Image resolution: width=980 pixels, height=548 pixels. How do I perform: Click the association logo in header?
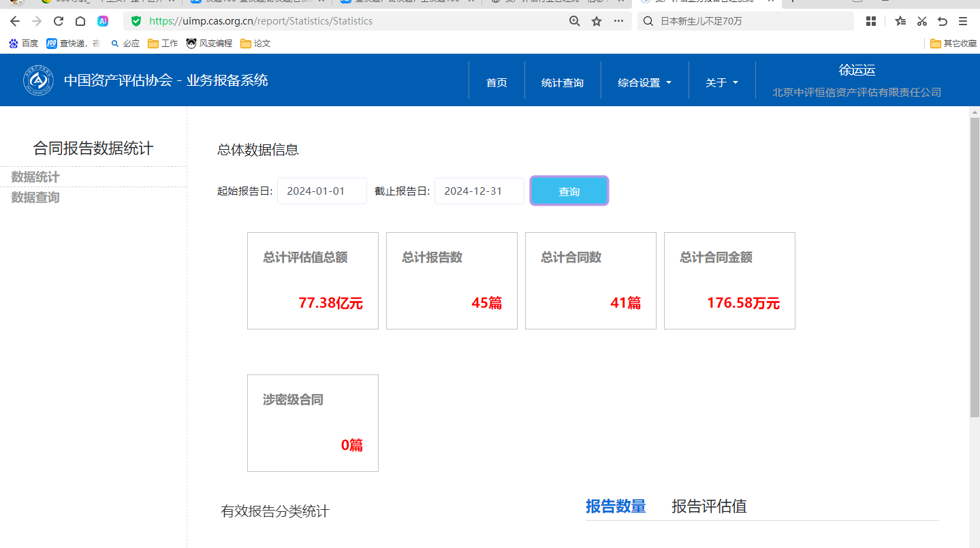coord(38,81)
